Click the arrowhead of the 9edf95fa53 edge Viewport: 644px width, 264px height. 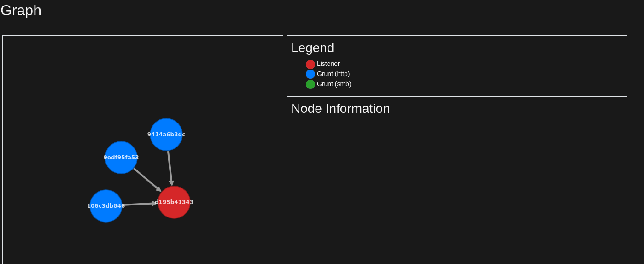pyautogui.click(x=158, y=189)
